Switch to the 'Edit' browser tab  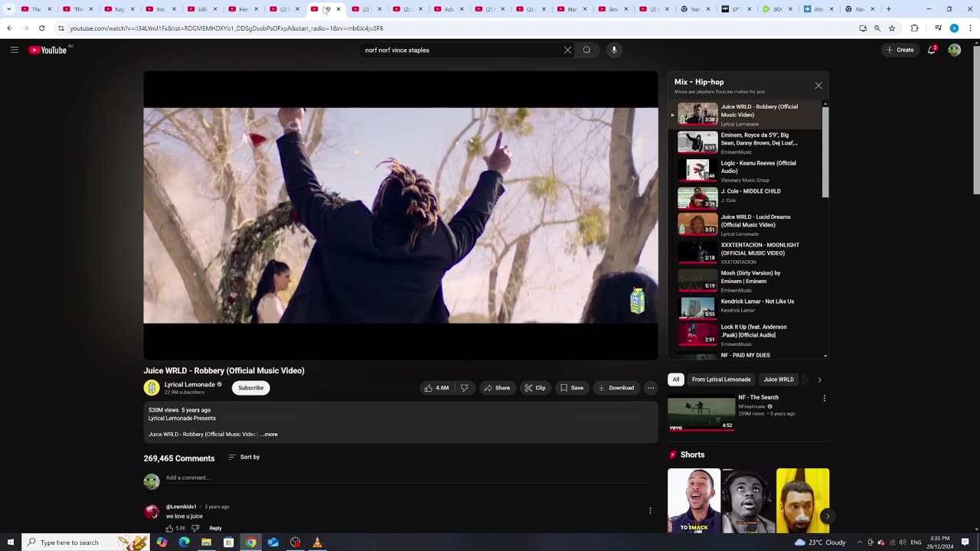pyautogui.click(x=202, y=9)
